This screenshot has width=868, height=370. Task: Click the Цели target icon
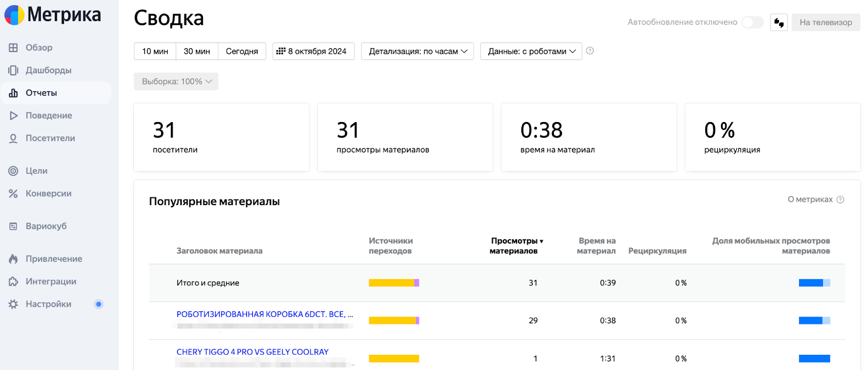pos(14,171)
